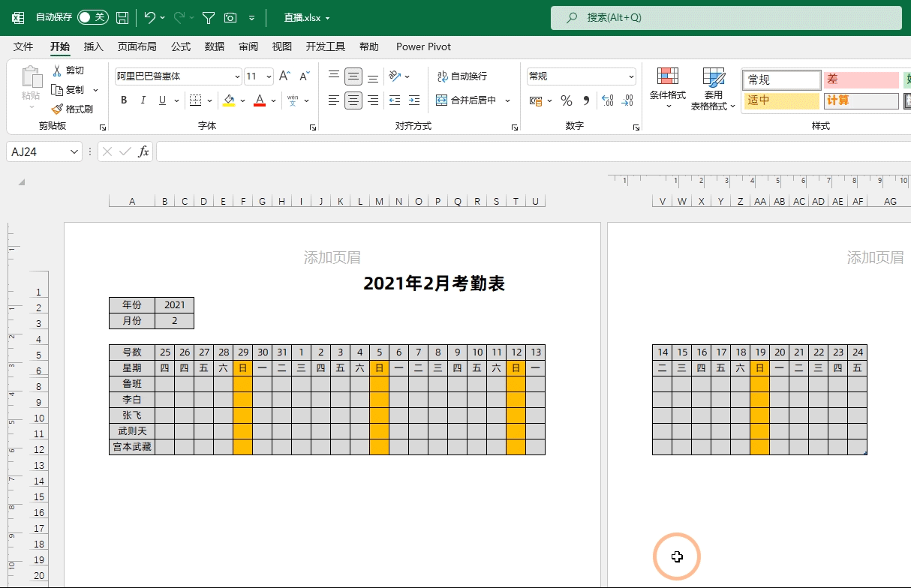This screenshot has height=588, width=911.
Task: Click the insert function fx icon
Action: point(143,151)
